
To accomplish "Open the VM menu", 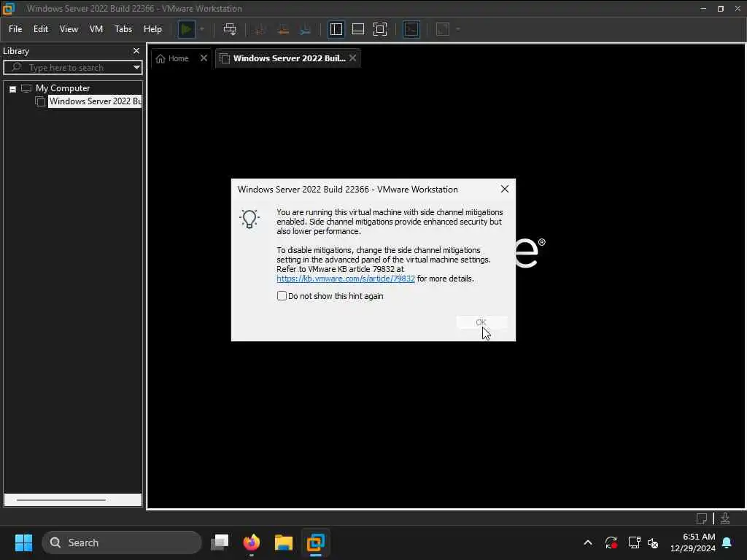I will click(x=96, y=29).
